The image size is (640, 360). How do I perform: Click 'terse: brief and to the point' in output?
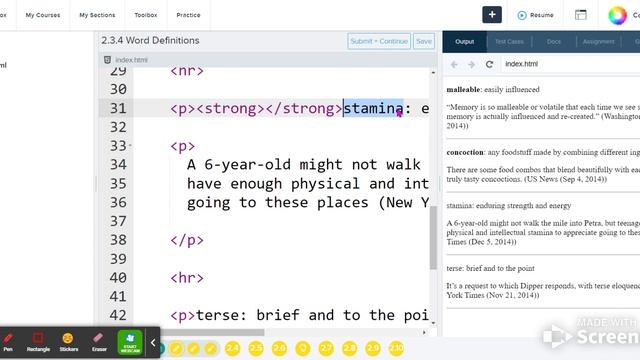pyautogui.click(x=490, y=269)
